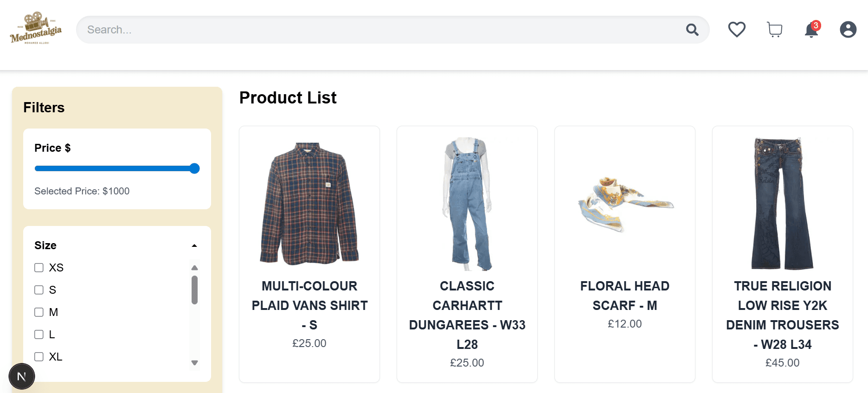868x393 pixels.
Task: Click the price range slider handle
Action: (195, 168)
